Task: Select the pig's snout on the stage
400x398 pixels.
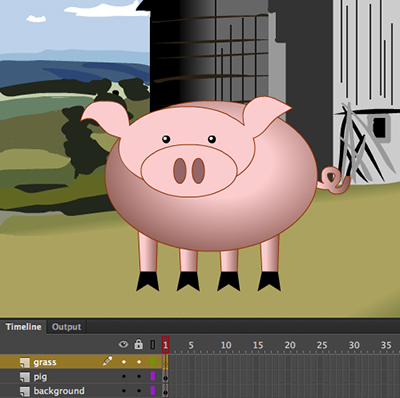Action: pos(189,171)
